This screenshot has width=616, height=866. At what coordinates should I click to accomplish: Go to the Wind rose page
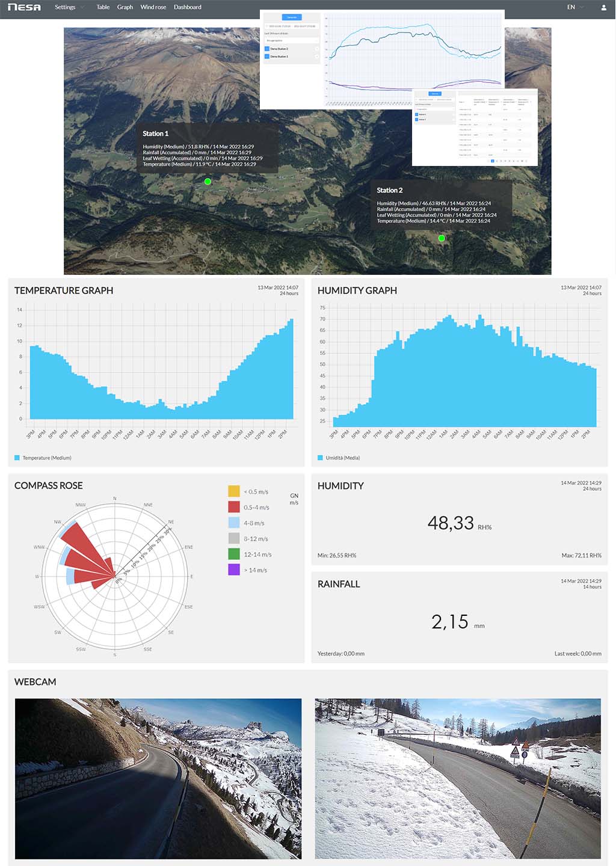(153, 7)
